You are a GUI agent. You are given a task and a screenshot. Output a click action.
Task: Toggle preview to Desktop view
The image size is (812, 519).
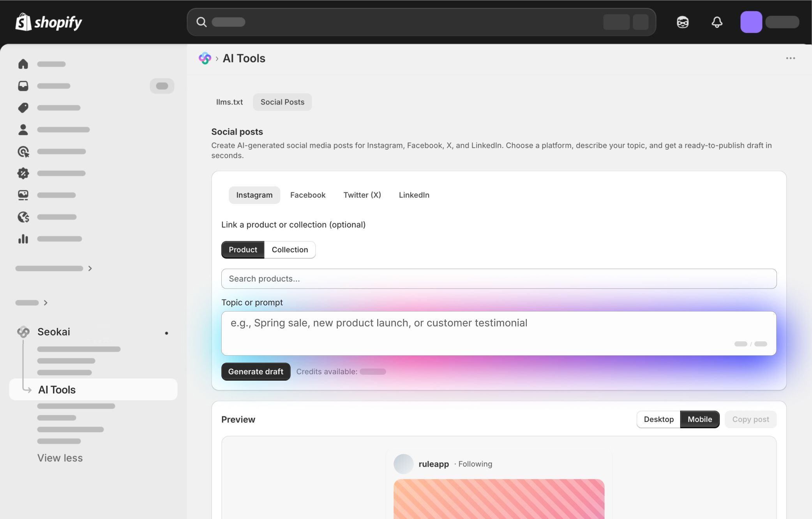[x=658, y=419]
